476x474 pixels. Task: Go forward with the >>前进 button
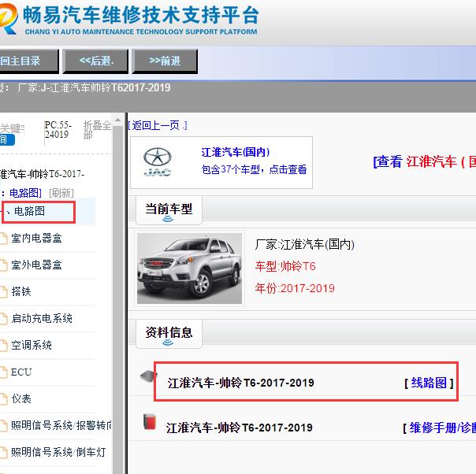pyautogui.click(x=165, y=61)
